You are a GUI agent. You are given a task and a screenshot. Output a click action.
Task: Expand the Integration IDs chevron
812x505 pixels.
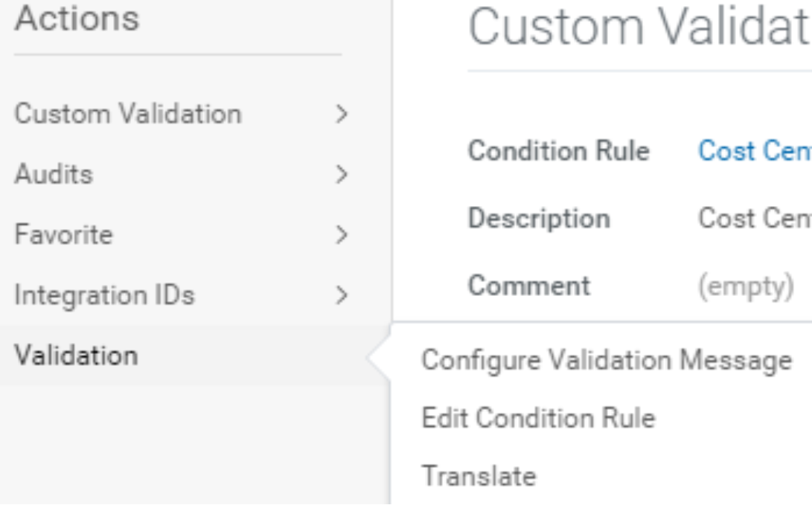(342, 295)
